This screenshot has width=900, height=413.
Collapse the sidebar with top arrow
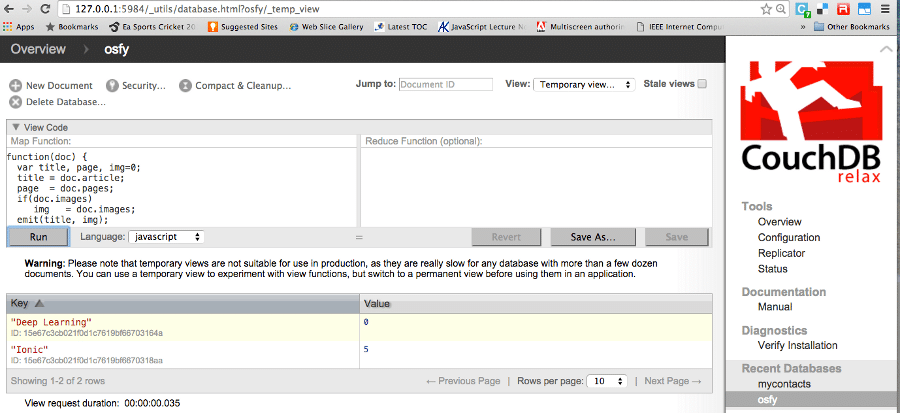click(884, 48)
